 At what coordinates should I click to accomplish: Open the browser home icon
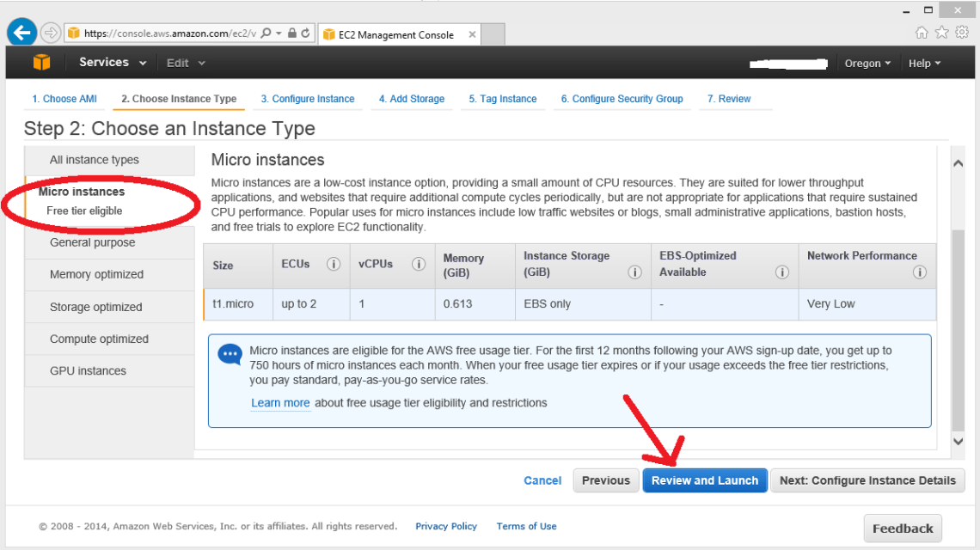[x=922, y=33]
